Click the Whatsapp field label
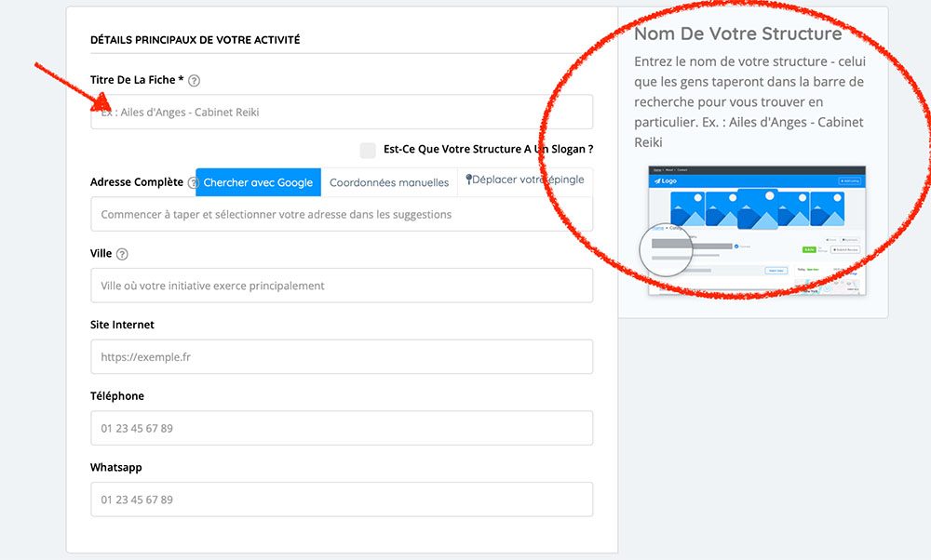 click(x=116, y=467)
